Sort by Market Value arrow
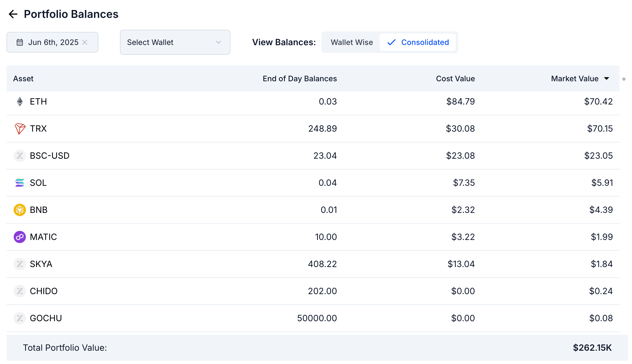632x364 pixels. (x=607, y=79)
